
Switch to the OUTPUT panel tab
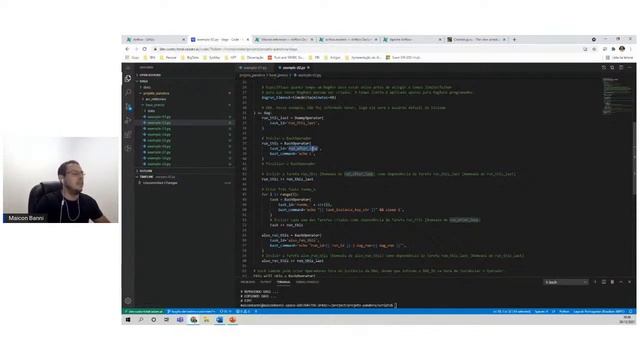point(266,282)
